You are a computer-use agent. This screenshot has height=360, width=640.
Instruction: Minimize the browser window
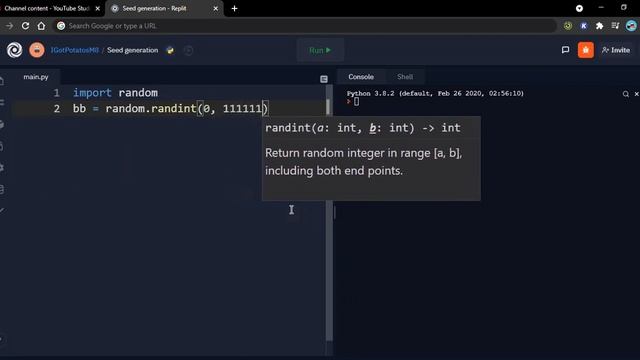[x=601, y=7]
